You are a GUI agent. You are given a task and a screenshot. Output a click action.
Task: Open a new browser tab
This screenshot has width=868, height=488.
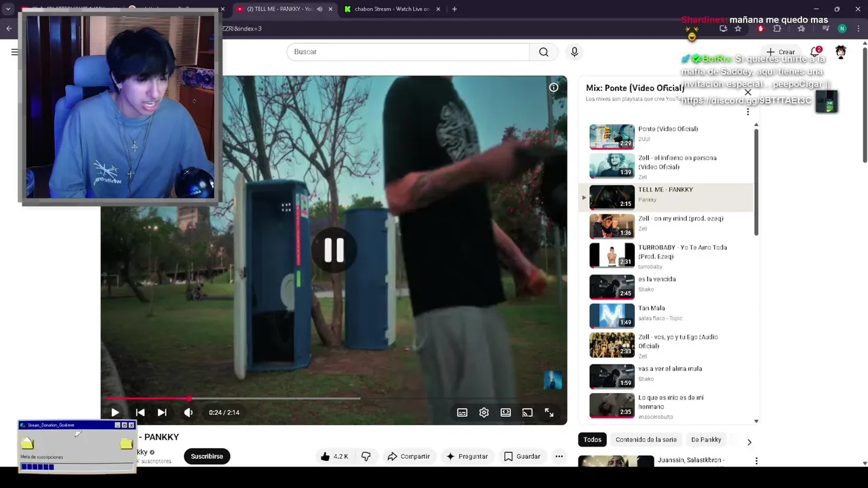tap(454, 9)
